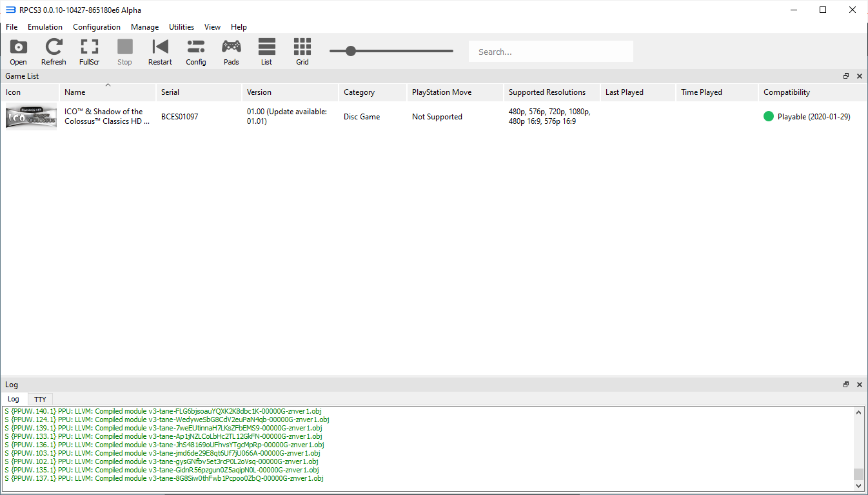Screen dimensions: 868x495
Task: Close the Log panel
Action: [859, 385]
